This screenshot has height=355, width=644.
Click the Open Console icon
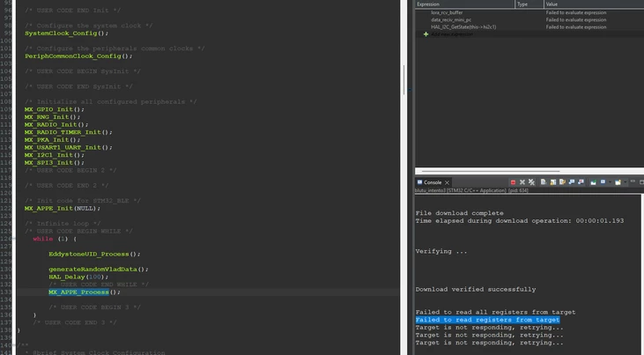618,182
